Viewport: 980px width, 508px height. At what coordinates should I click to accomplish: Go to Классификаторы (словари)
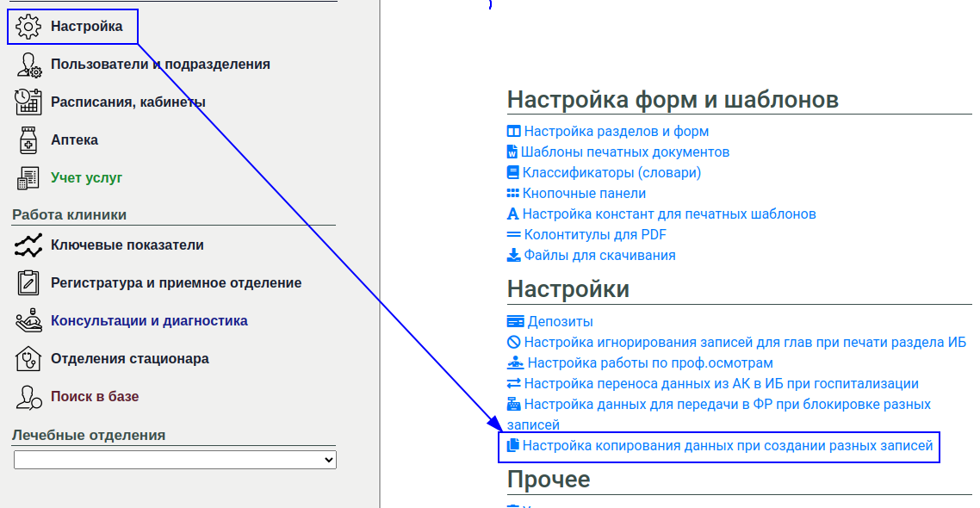pos(611,173)
